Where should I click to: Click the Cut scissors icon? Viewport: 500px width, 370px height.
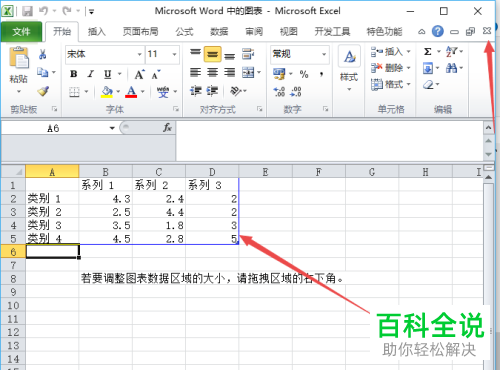pyautogui.click(x=43, y=54)
